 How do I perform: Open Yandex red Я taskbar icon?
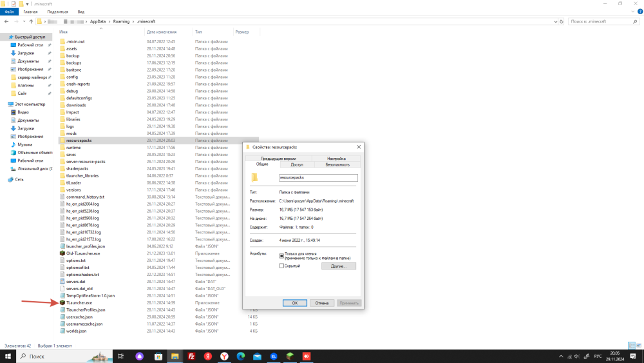(x=208, y=356)
